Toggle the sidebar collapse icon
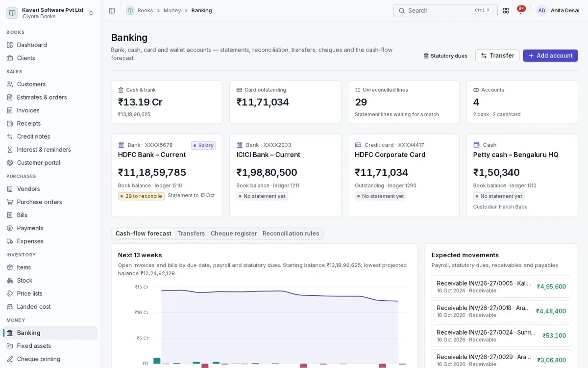 tap(112, 10)
